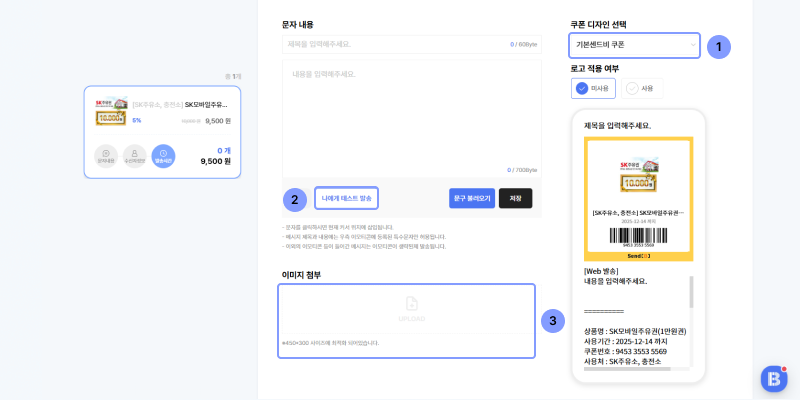Click the numbered badge 2 marker
The image size is (800, 400).
[x=294, y=198]
